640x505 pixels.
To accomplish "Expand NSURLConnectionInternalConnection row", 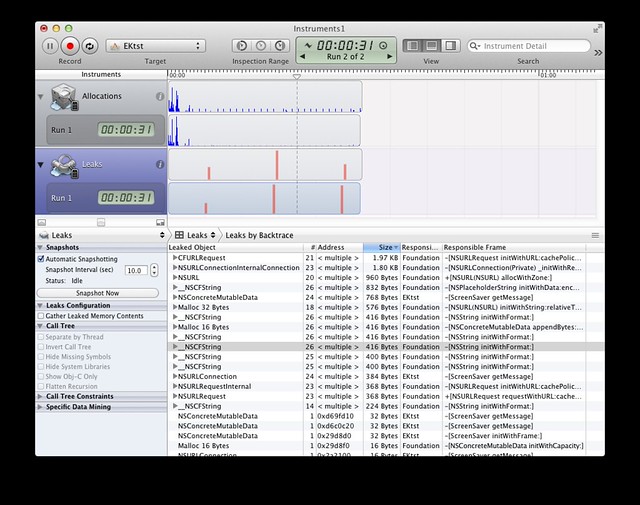I will [x=175, y=267].
